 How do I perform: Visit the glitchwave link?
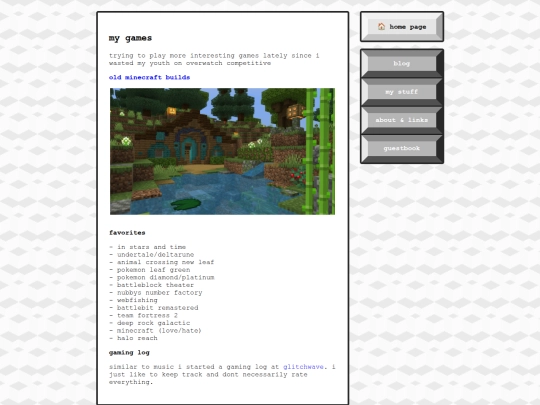(x=303, y=367)
